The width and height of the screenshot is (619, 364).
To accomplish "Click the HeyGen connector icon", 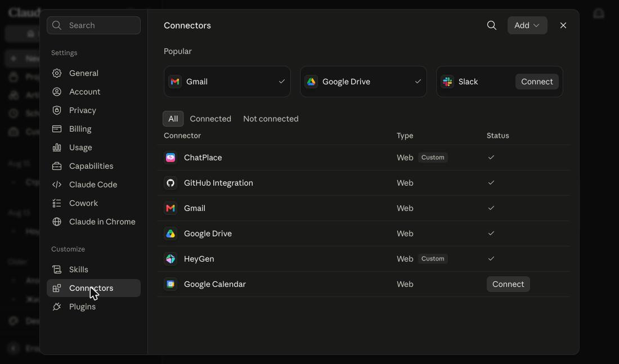I will pyautogui.click(x=171, y=259).
